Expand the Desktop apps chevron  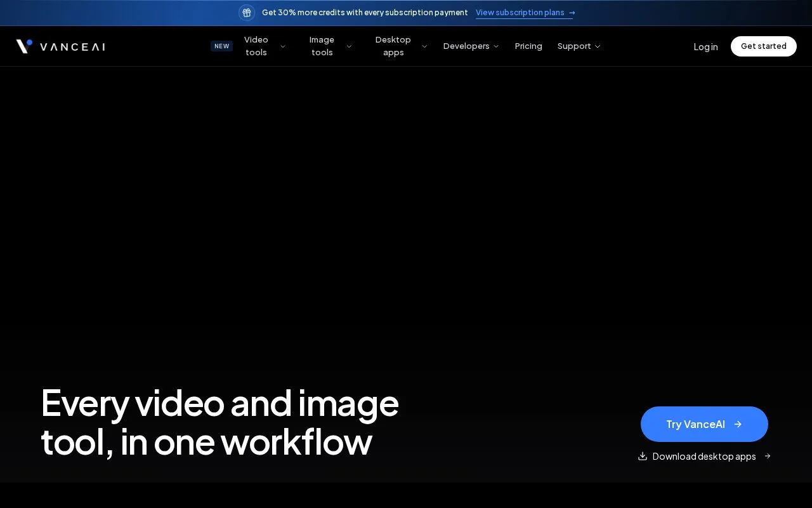click(424, 46)
